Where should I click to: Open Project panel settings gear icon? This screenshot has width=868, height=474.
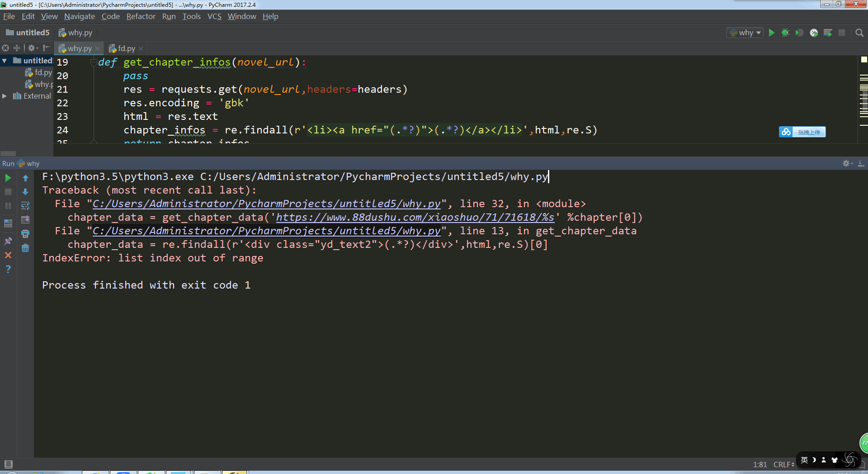point(32,47)
